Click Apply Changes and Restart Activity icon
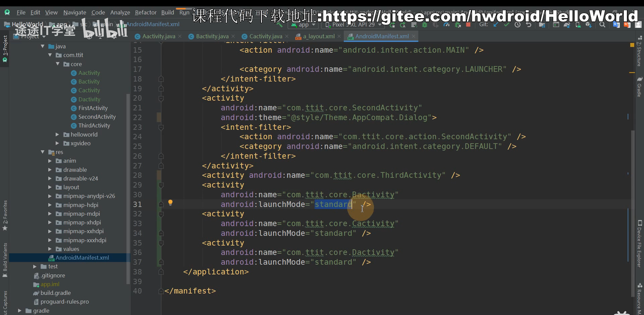Viewport: 644px width, 315px height. (x=403, y=24)
